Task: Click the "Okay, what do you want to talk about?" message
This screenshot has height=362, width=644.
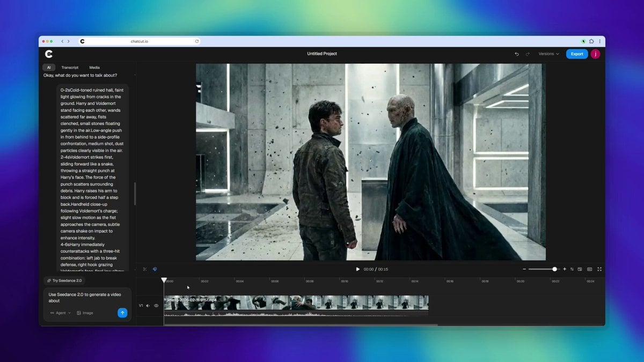Action: (x=80, y=75)
